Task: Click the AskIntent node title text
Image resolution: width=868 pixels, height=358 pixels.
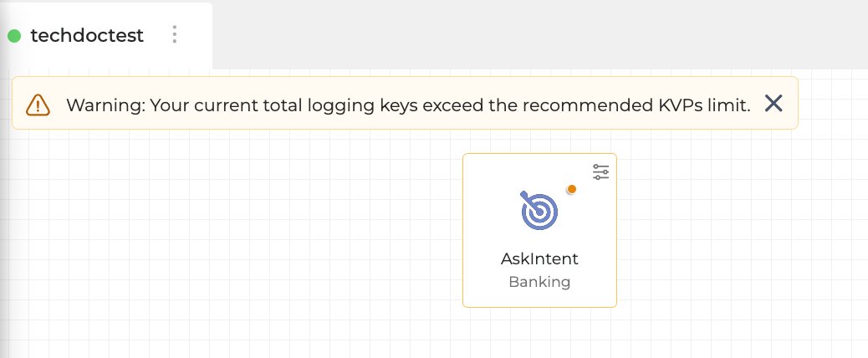Action: click(539, 259)
